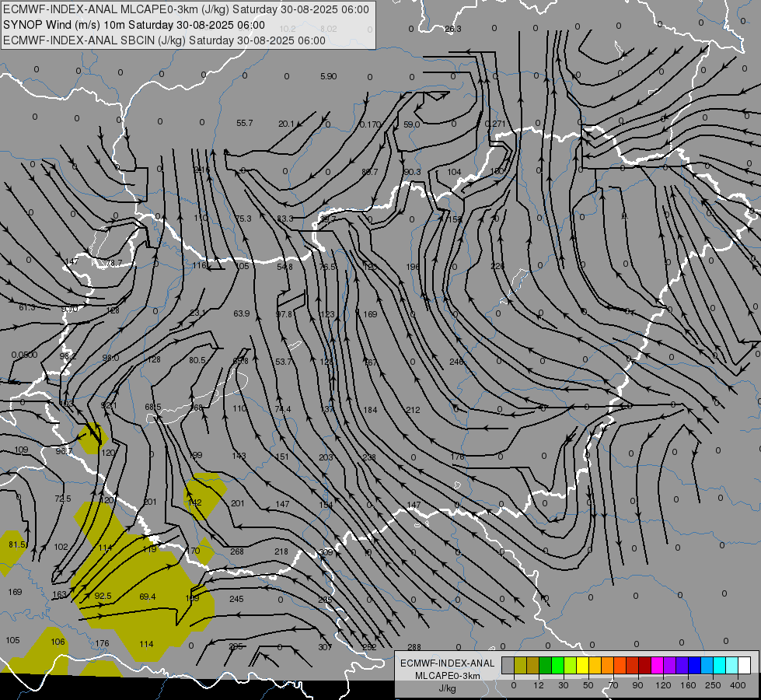This screenshot has width=761, height=700.
Task: Click the map value '78.7'
Action: 113,263
